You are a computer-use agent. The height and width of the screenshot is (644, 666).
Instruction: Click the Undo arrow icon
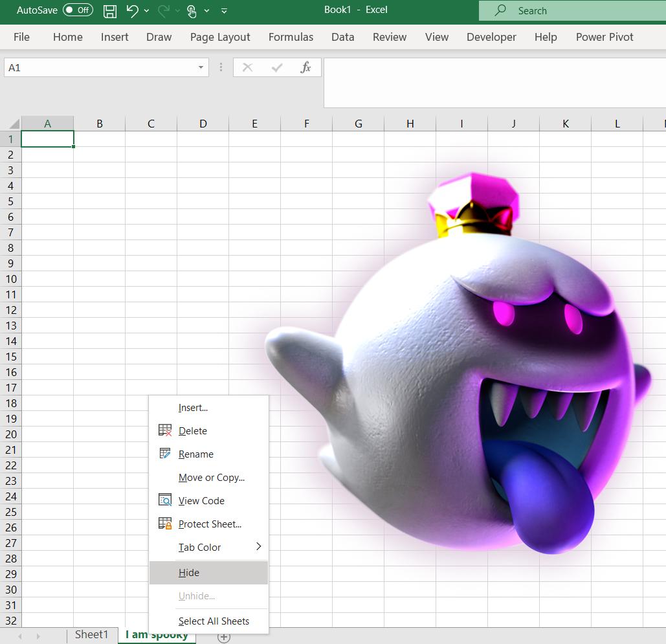(132, 10)
